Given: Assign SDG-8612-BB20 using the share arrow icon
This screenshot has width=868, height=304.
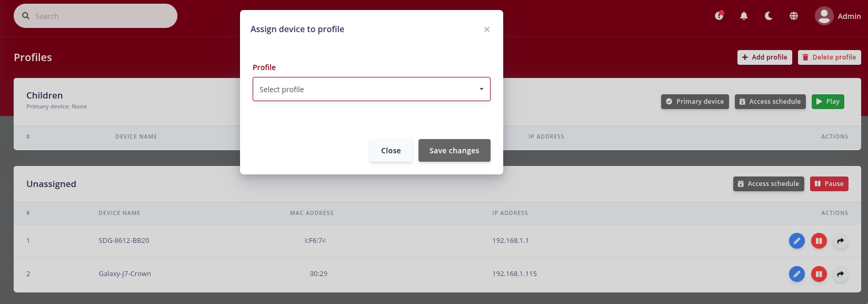Looking at the screenshot, I should (841, 241).
